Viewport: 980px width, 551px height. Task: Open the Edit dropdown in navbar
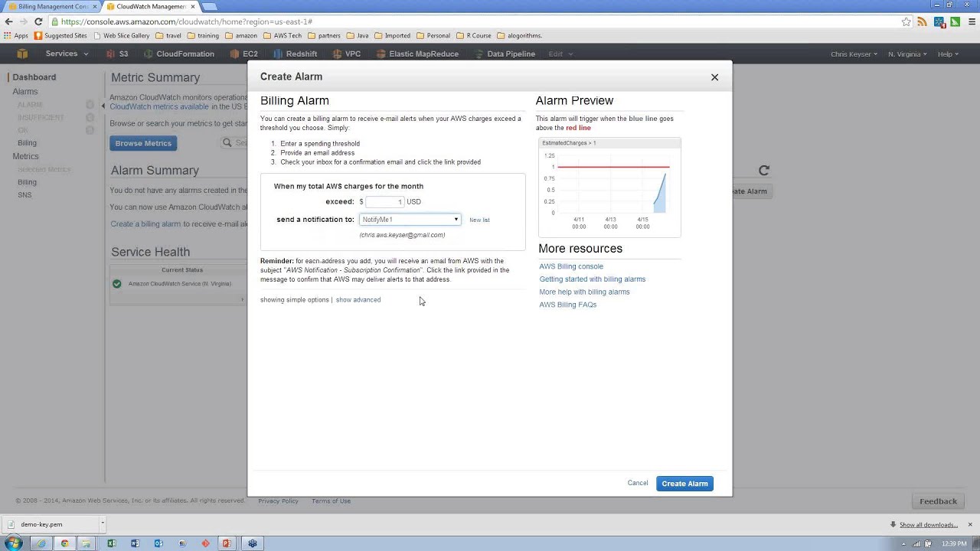pos(560,54)
